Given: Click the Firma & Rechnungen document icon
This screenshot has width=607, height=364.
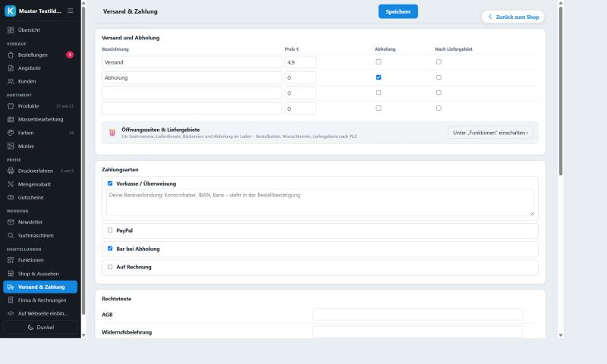Looking at the screenshot, I should pyautogui.click(x=11, y=300).
